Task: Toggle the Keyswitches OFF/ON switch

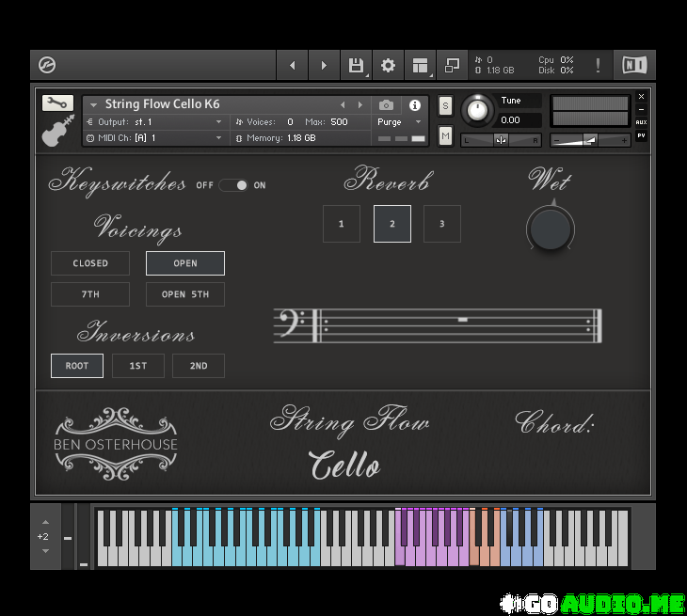Action: pos(233,185)
